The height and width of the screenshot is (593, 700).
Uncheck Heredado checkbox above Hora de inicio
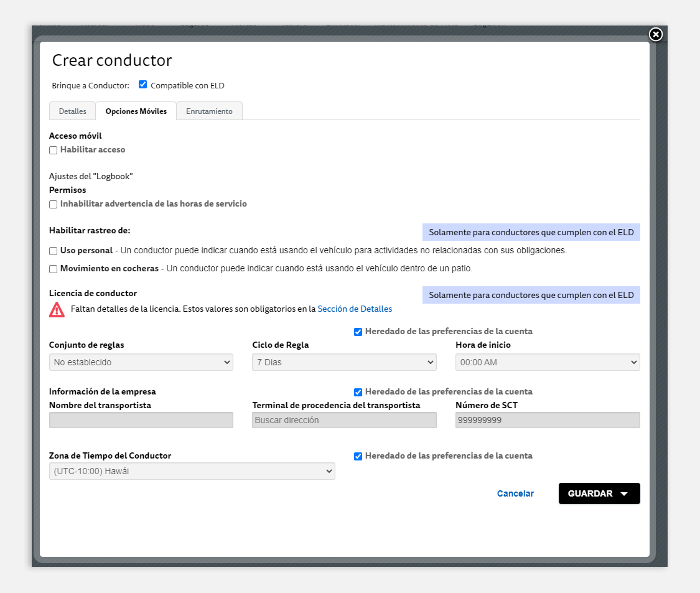(x=358, y=332)
